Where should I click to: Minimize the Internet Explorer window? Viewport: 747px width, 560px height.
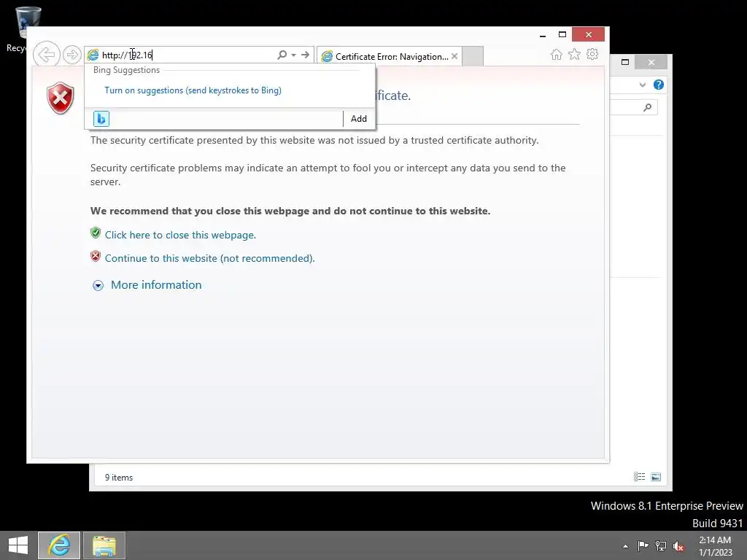543,35
